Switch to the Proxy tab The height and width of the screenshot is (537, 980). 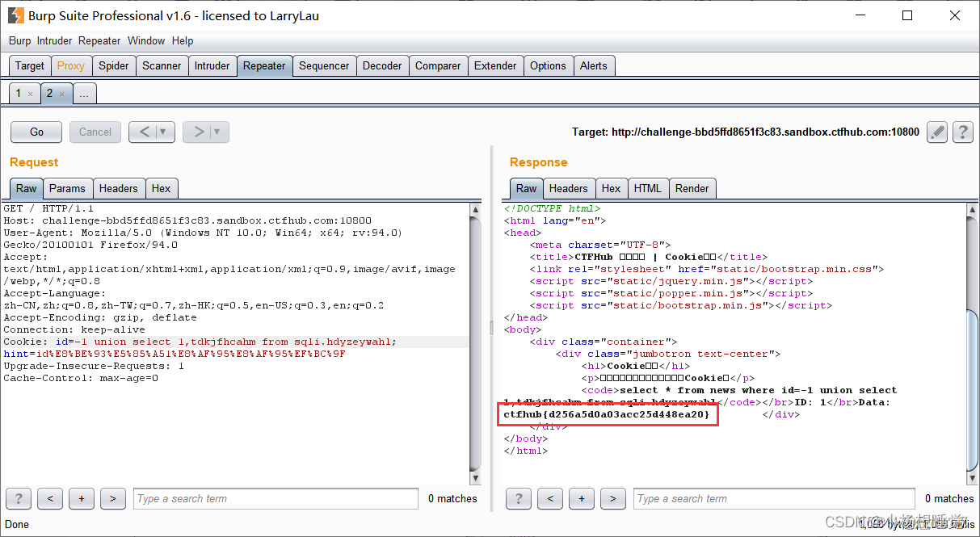(x=71, y=66)
